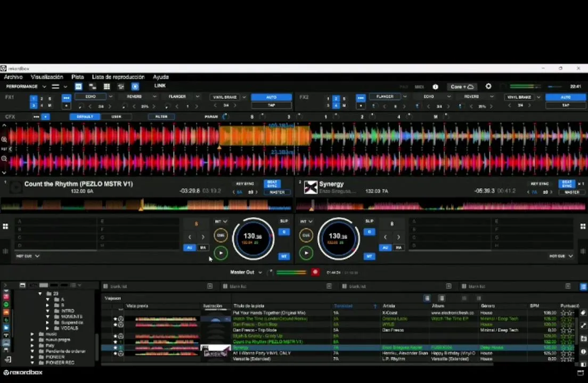Assign FX2 to deck 4

(x=337, y=105)
